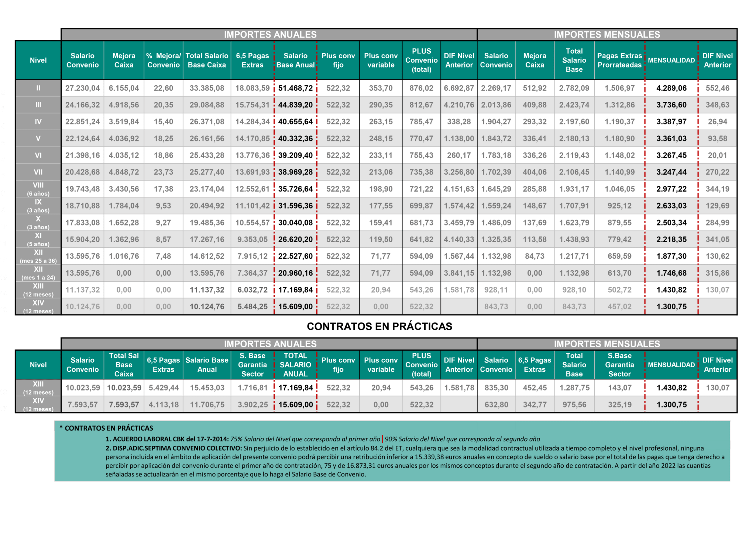Click the cell 11.137,32 under Salario Convenio

tap(83, 290)
